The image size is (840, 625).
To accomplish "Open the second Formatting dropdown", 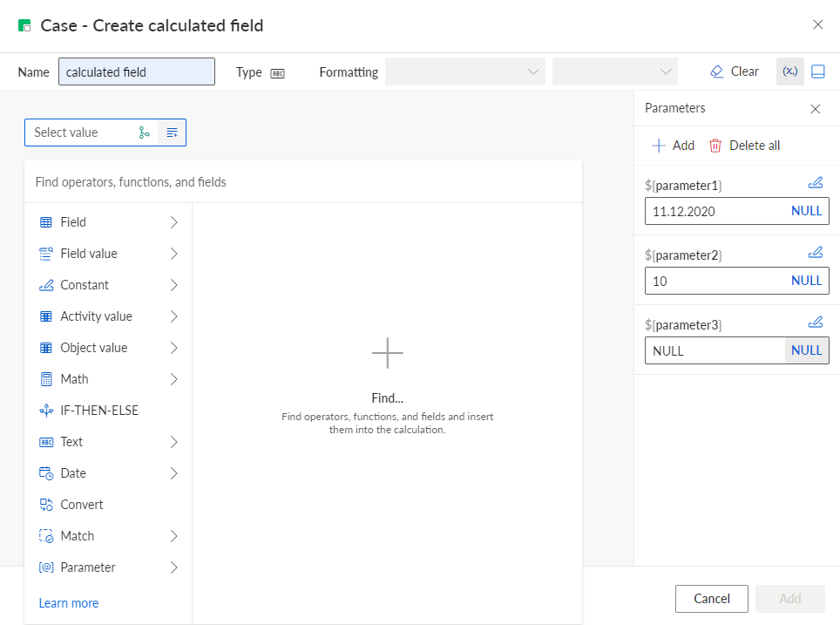I will [615, 71].
